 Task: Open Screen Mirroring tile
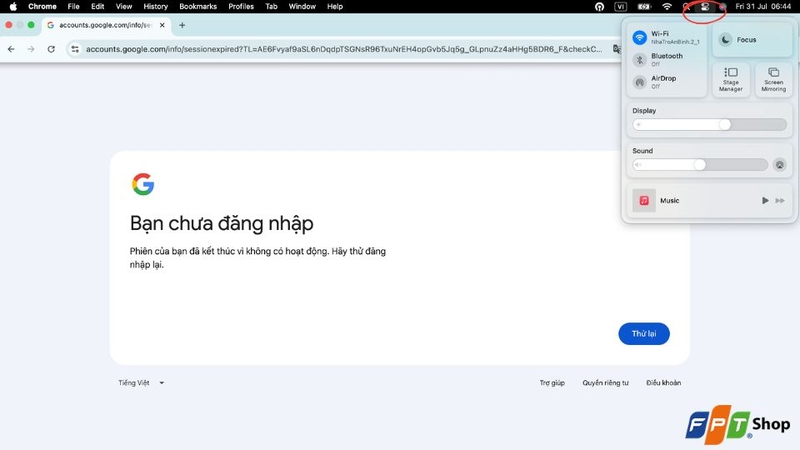coord(773,80)
